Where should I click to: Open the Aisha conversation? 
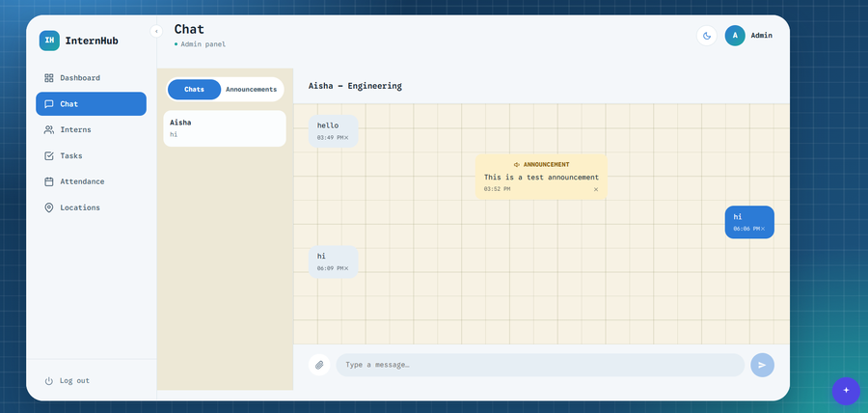pyautogui.click(x=225, y=128)
